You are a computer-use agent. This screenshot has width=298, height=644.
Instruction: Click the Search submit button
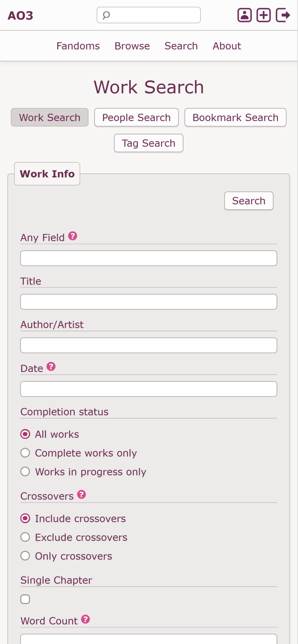point(249,201)
